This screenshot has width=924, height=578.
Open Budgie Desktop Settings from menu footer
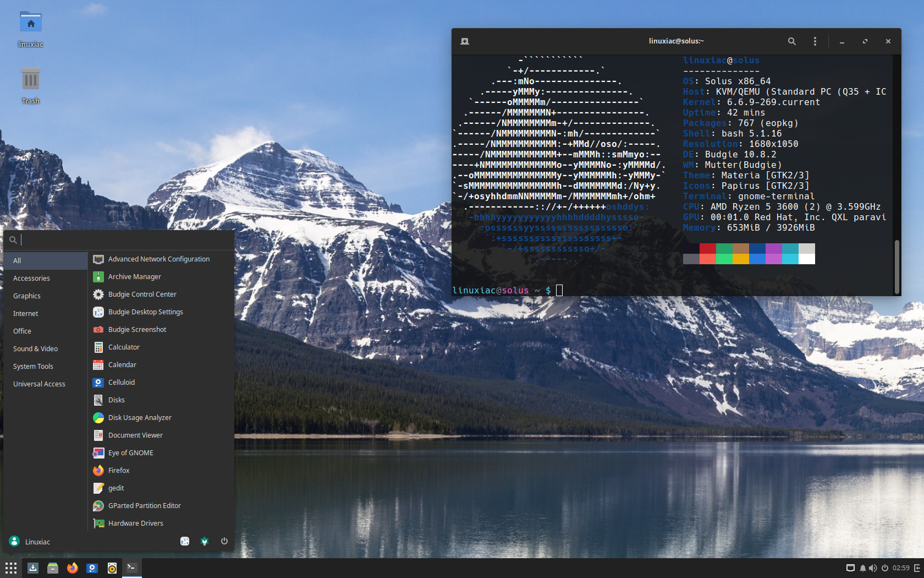coord(185,541)
